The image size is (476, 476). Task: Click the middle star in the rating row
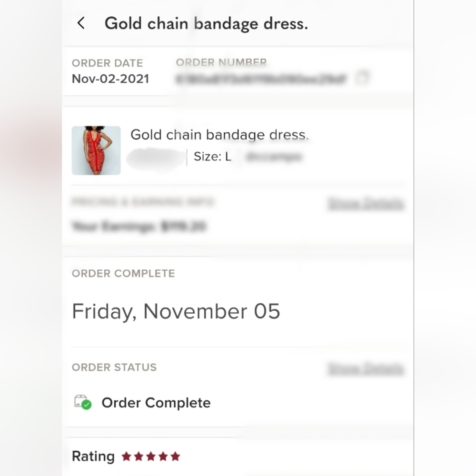pyautogui.click(x=151, y=456)
